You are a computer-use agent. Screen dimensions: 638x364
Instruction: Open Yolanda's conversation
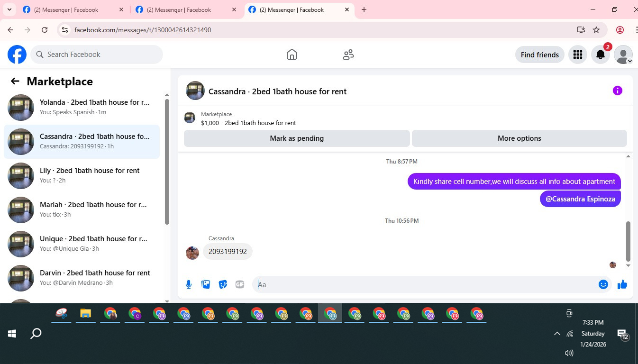[x=82, y=108]
